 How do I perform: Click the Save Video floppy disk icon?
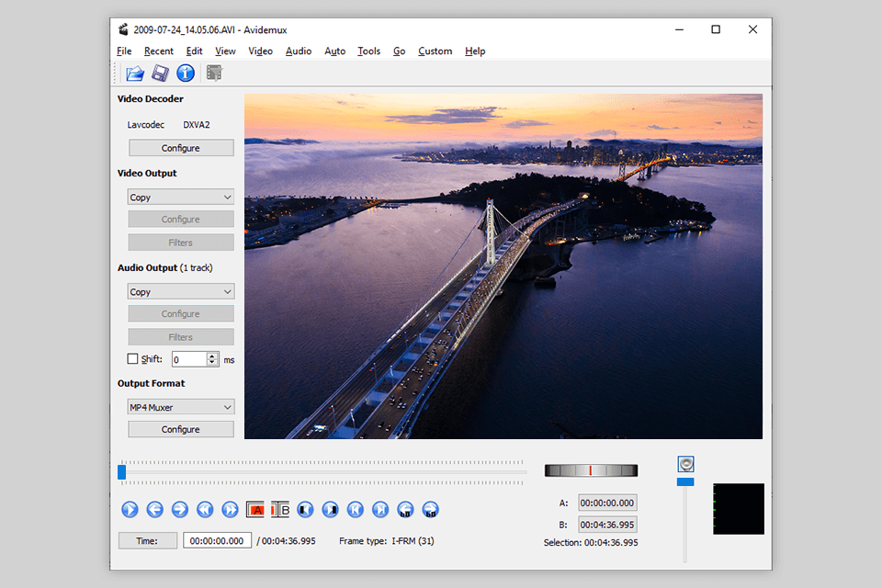pos(160,73)
